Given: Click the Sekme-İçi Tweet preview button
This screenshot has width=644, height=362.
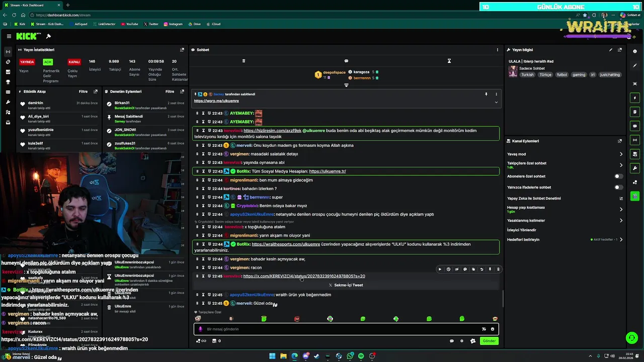Looking at the screenshot, I should (x=346, y=285).
